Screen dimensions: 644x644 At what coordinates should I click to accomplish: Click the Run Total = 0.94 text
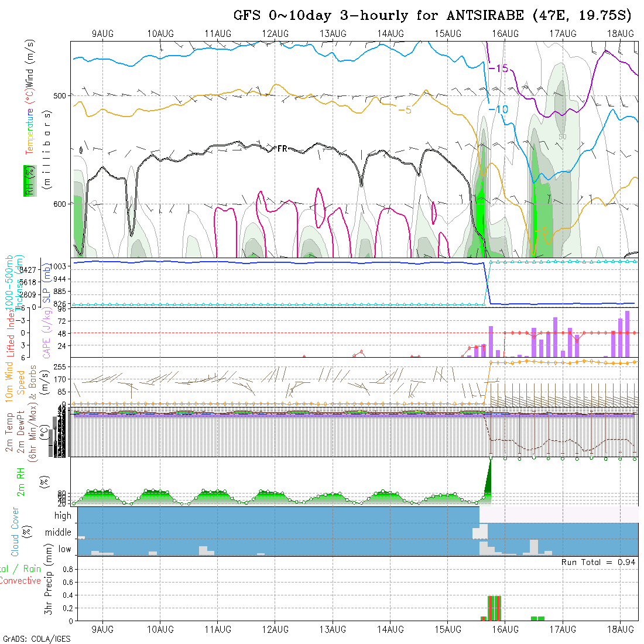598,562
